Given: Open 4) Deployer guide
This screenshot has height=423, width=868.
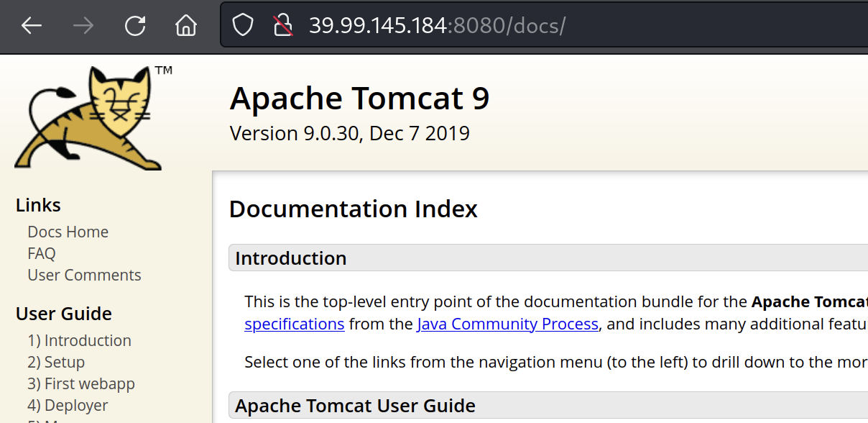Looking at the screenshot, I should coord(68,405).
